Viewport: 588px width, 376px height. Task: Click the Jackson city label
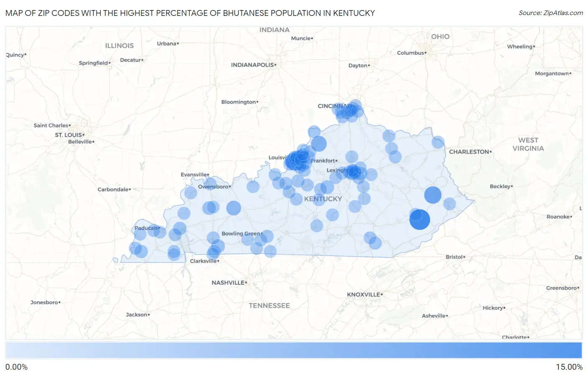pyautogui.click(x=137, y=315)
